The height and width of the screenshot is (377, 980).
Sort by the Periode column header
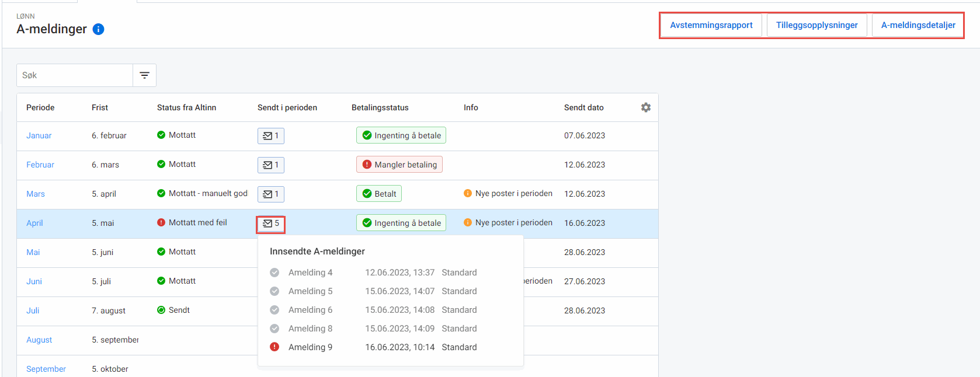[40, 107]
